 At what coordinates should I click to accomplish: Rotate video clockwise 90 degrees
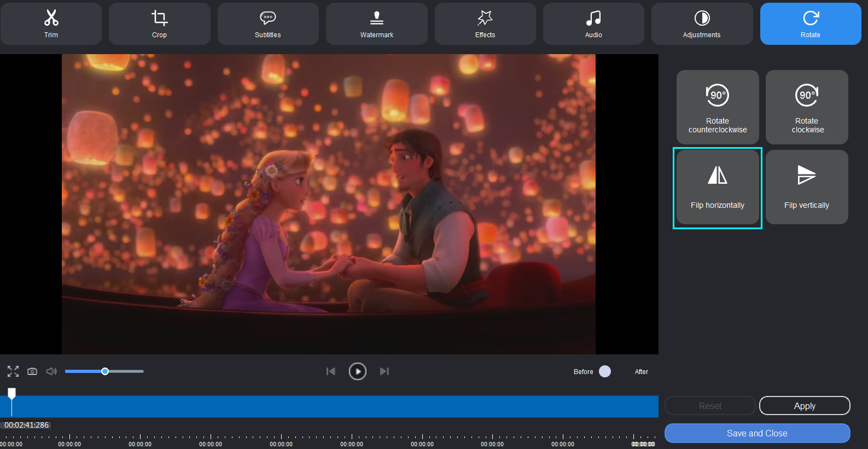pos(807,107)
